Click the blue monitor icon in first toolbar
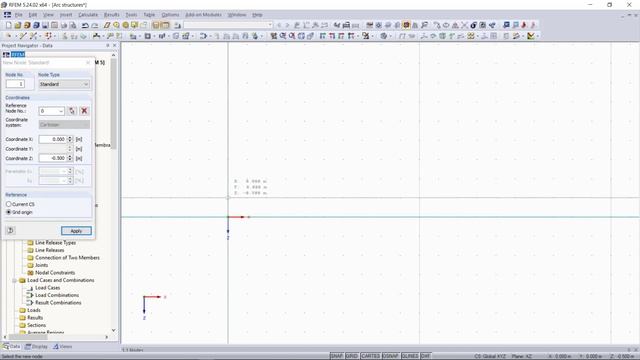The height and width of the screenshot is (360, 640). 506,25
